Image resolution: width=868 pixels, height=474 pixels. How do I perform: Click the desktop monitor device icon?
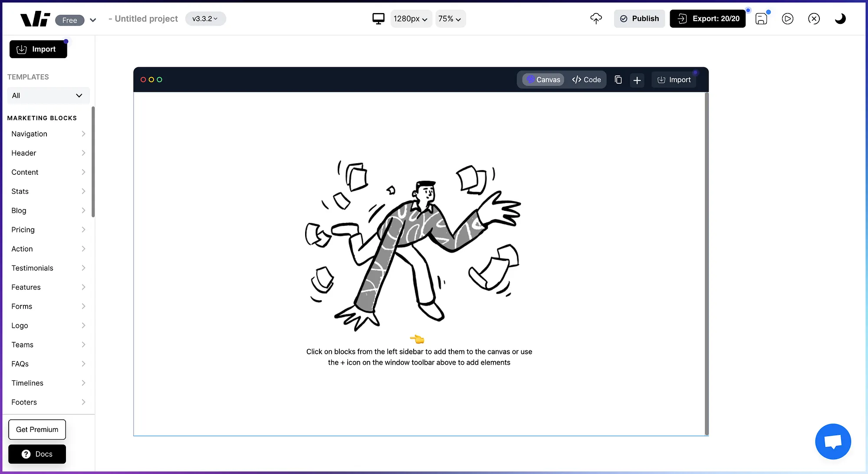pos(378,19)
